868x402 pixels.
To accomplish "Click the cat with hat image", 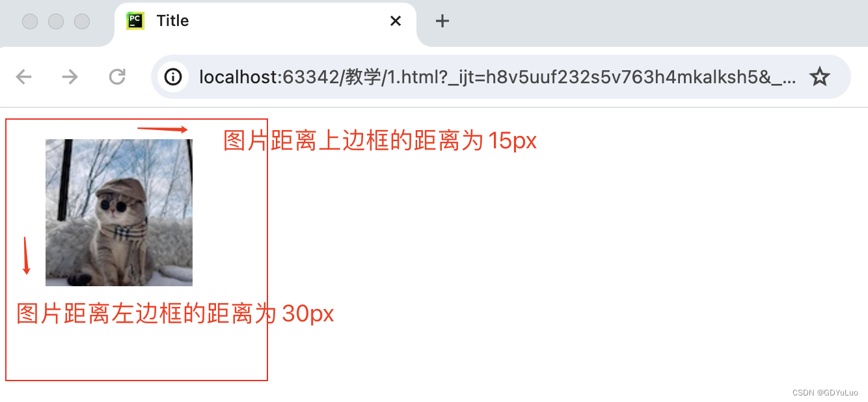I will pos(119,213).
